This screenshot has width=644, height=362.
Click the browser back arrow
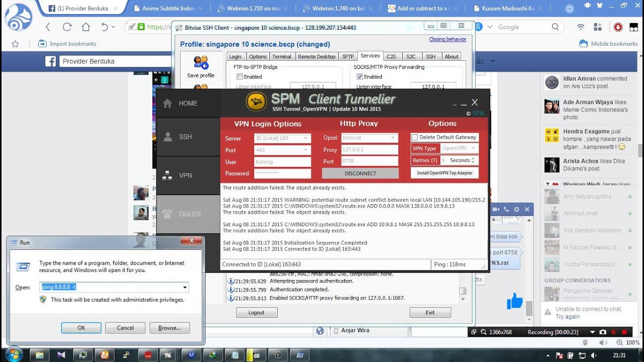[x=48, y=27]
